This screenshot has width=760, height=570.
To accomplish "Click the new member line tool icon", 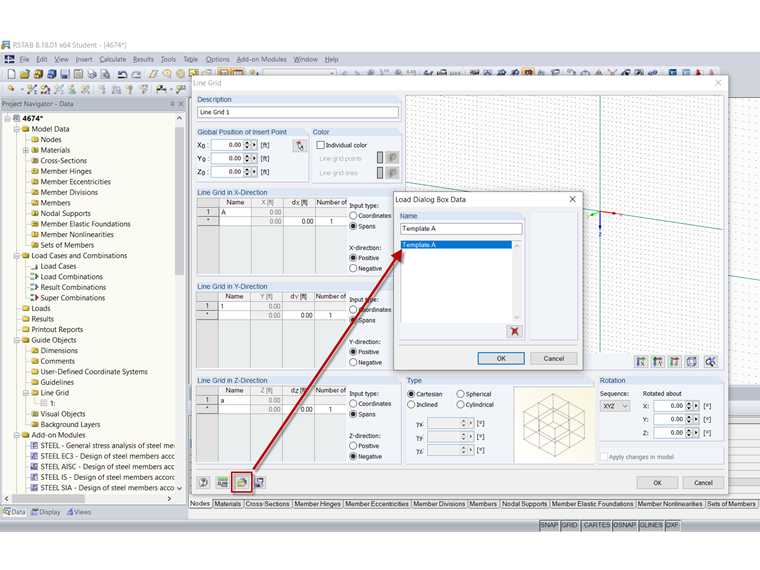I will (x=32, y=89).
